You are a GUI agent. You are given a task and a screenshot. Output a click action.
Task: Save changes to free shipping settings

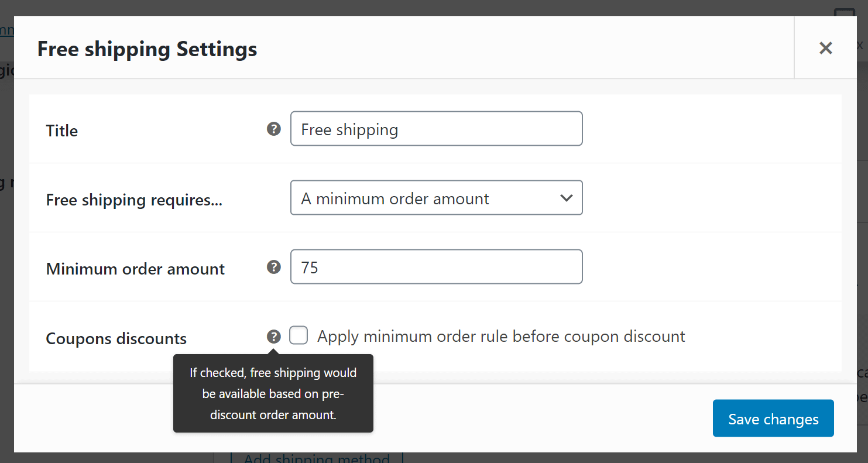(x=773, y=419)
